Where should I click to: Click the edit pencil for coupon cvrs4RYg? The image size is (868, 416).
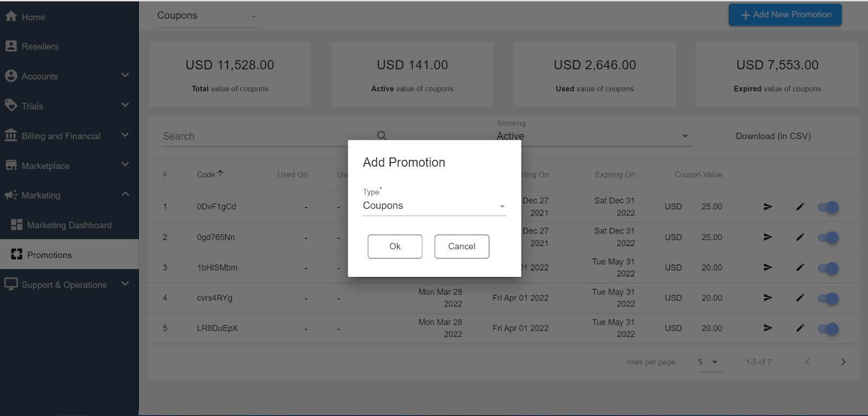800,298
